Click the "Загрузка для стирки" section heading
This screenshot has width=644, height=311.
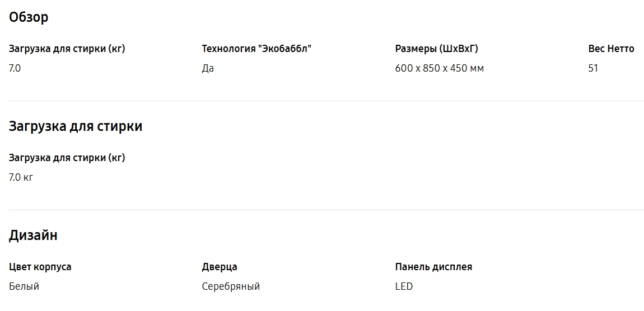76,126
